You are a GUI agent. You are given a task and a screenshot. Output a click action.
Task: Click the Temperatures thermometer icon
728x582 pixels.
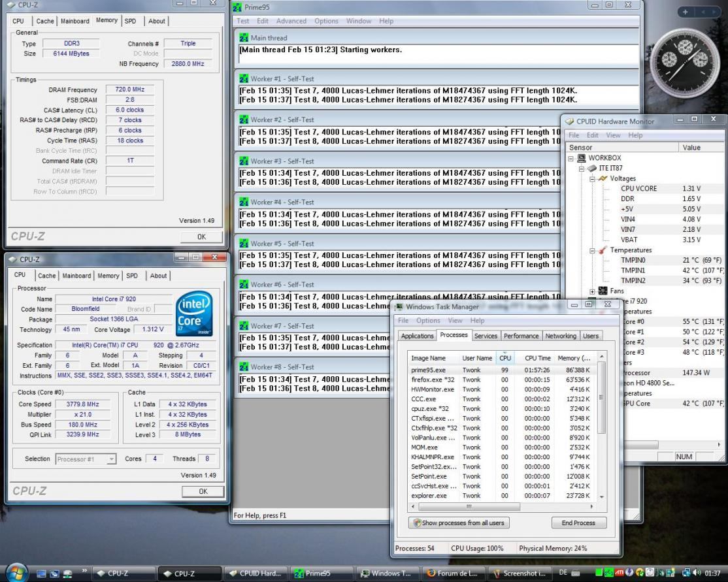603,250
